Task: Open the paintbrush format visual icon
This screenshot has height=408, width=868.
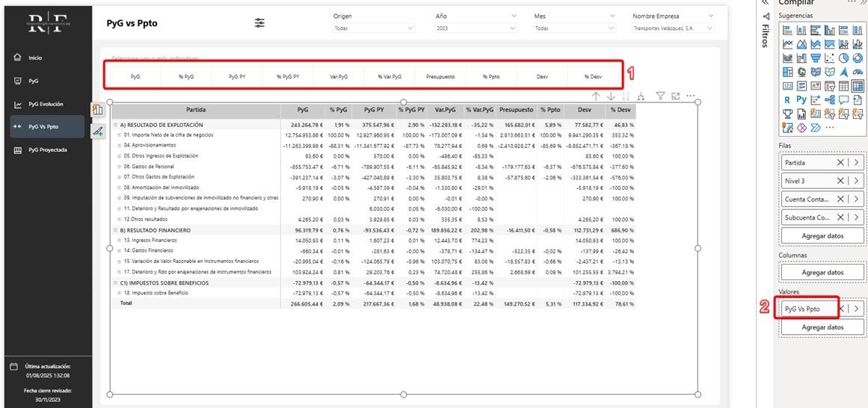Action: [98, 132]
